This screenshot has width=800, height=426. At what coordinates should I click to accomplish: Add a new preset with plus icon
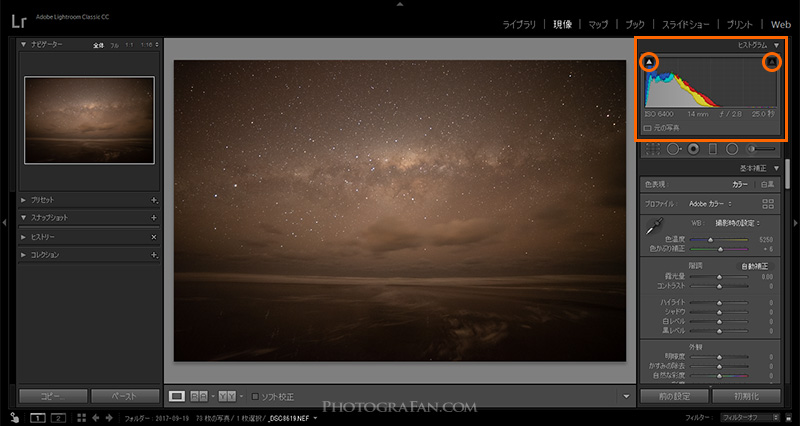[155, 201]
